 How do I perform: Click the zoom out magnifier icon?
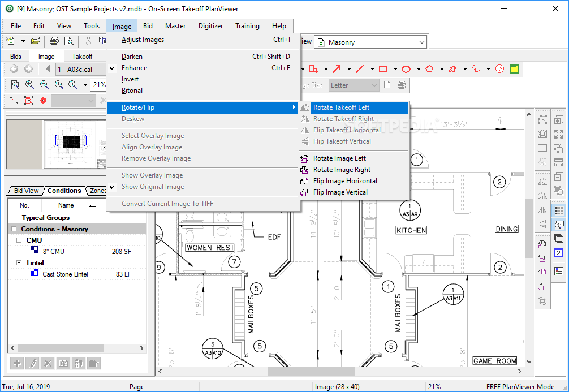pos(44,85)
